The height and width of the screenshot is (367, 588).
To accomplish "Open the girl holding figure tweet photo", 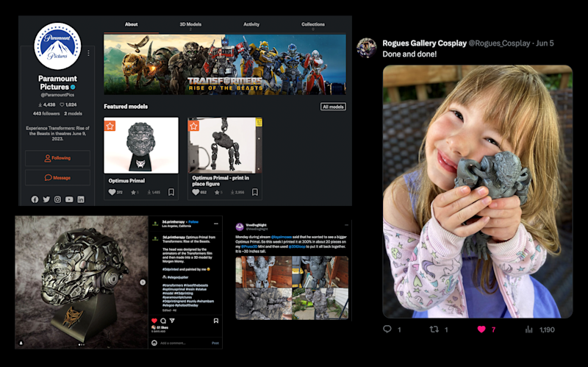I will click(478, 192).
